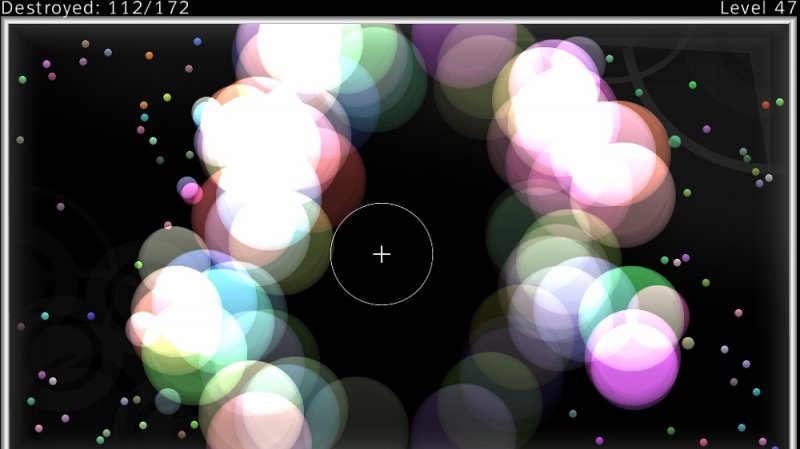The image size is (800, 449).
Task: Click the teal ball right of the upper-right cluster
Action: [675, 141]
